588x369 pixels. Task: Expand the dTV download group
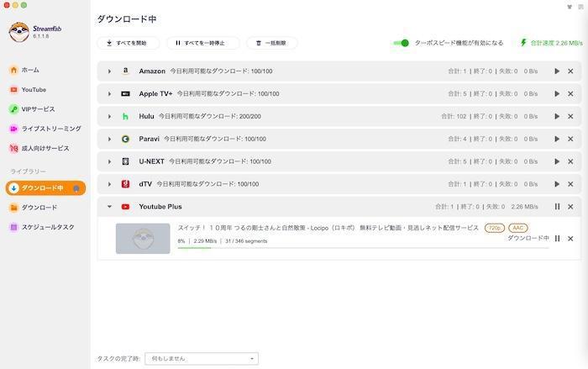[109, 184]
